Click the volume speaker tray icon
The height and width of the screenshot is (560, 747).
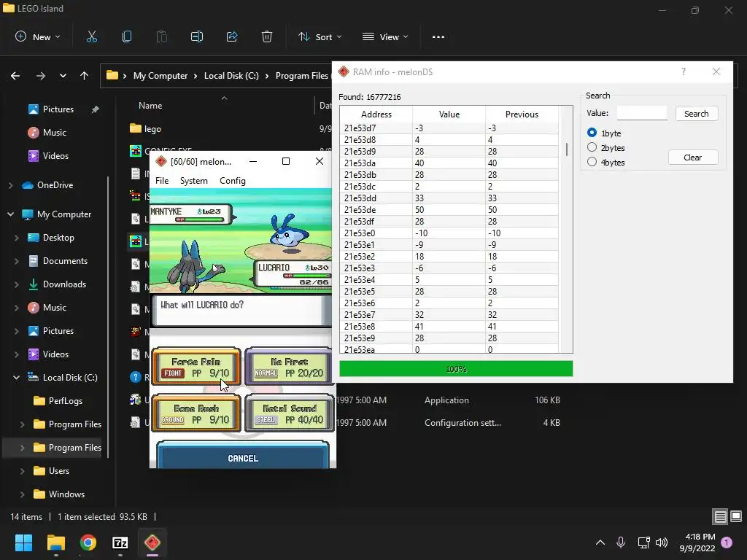pos(661,542)
